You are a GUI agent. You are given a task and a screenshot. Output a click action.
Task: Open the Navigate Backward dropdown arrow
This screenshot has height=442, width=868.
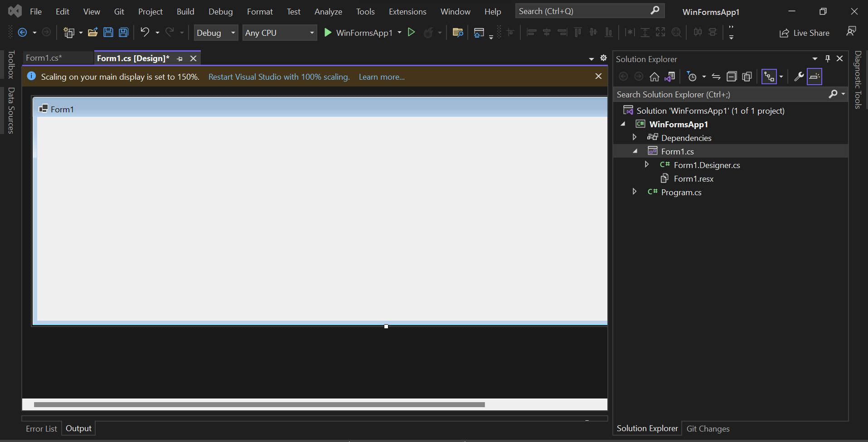[34, 33]
